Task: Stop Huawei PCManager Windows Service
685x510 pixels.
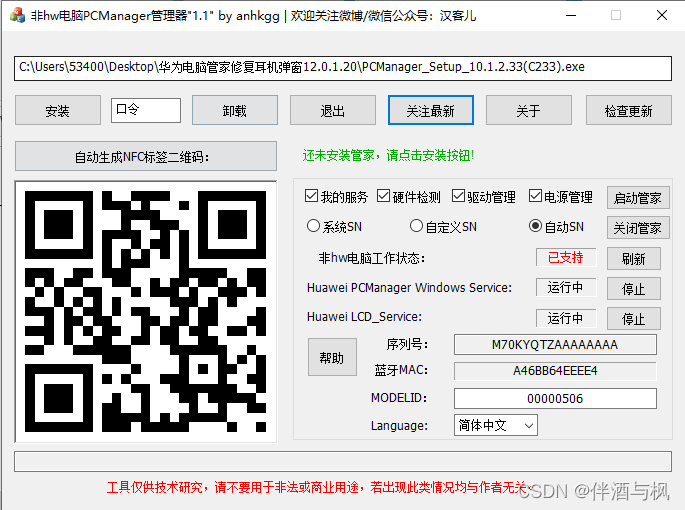Action: (x=633, y=288)
